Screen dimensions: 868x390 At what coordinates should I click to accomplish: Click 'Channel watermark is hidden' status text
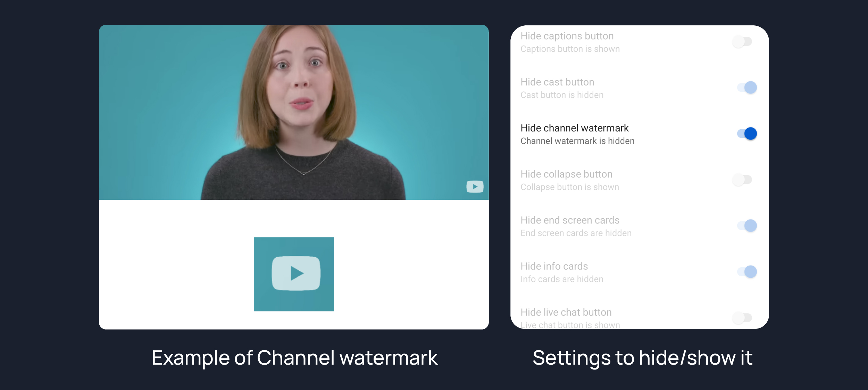click(577, 141)
